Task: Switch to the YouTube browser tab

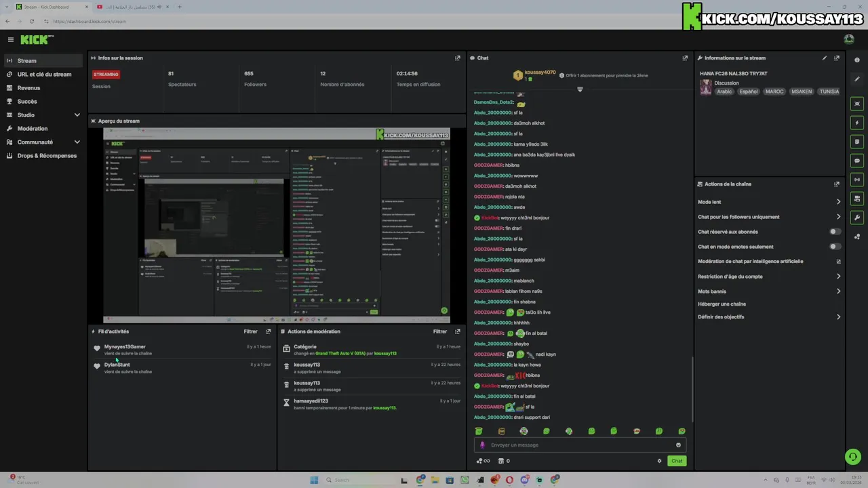Action: [x=132, y=7]
